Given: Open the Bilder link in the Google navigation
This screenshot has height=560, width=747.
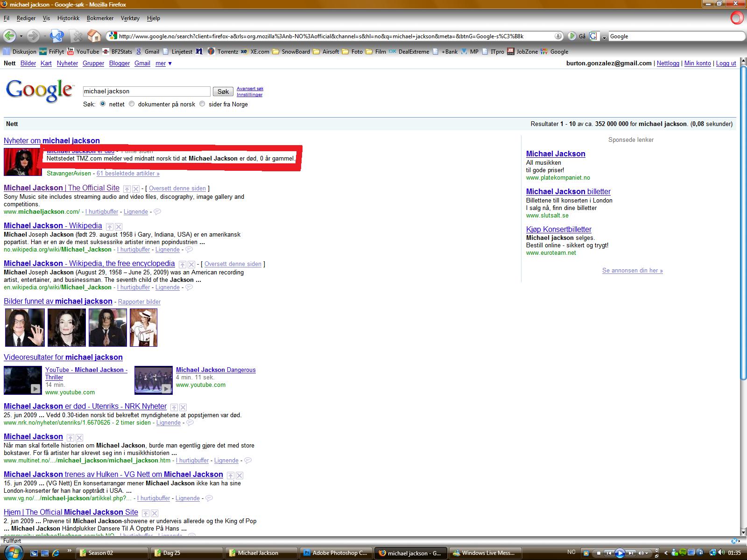Looking at the screenshot, I should click(x=28, y=63).
